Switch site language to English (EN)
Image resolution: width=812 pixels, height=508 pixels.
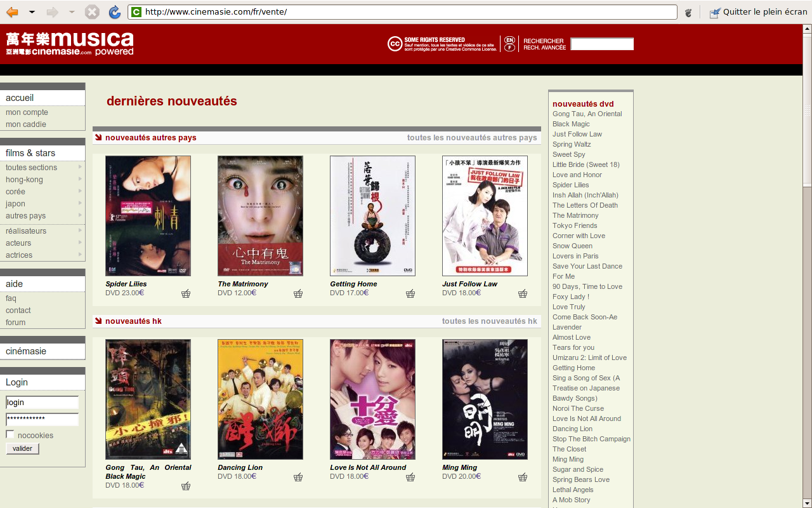(x=509, y=40)
